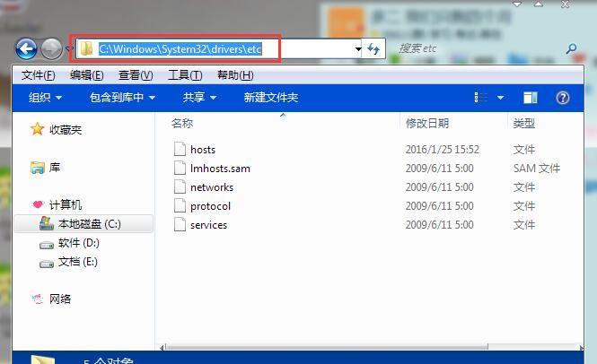The image size is (597, 364).
Task: Open the 文件(F) menu
Action: click(x=38, y=75)
